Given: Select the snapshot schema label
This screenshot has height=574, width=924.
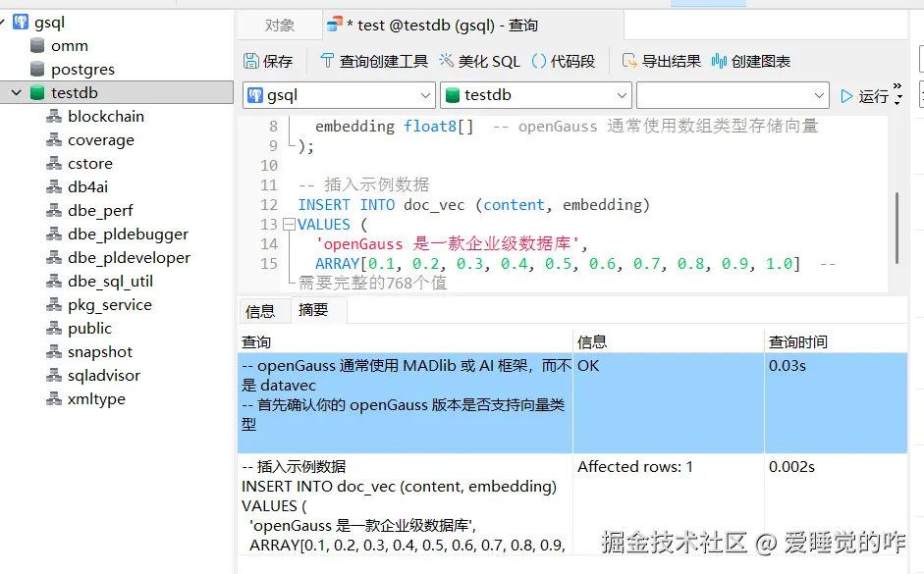Looking at the screenshot, I should tap(100, 352).
